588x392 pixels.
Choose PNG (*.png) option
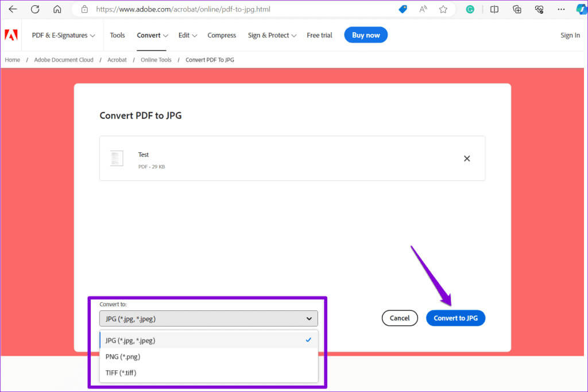click(208, 356)
